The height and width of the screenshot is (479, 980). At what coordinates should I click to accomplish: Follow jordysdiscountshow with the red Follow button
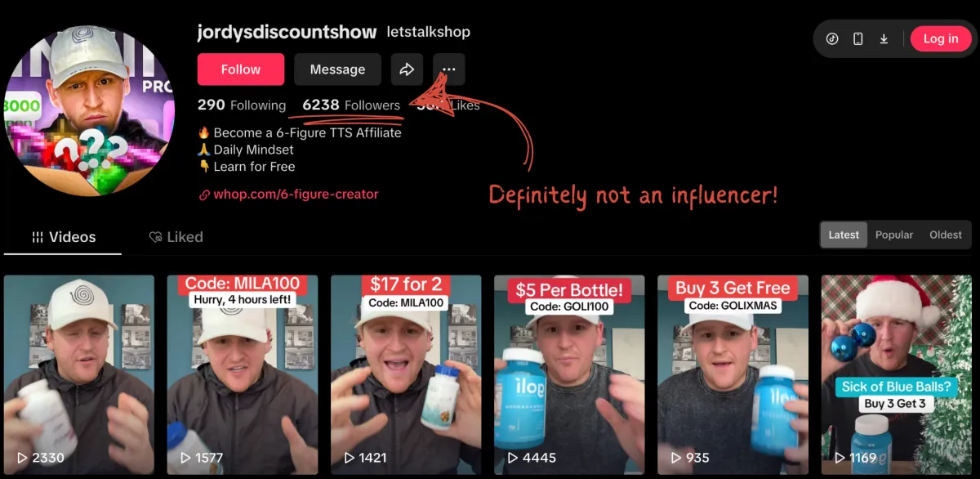click(x=241, y=69)
